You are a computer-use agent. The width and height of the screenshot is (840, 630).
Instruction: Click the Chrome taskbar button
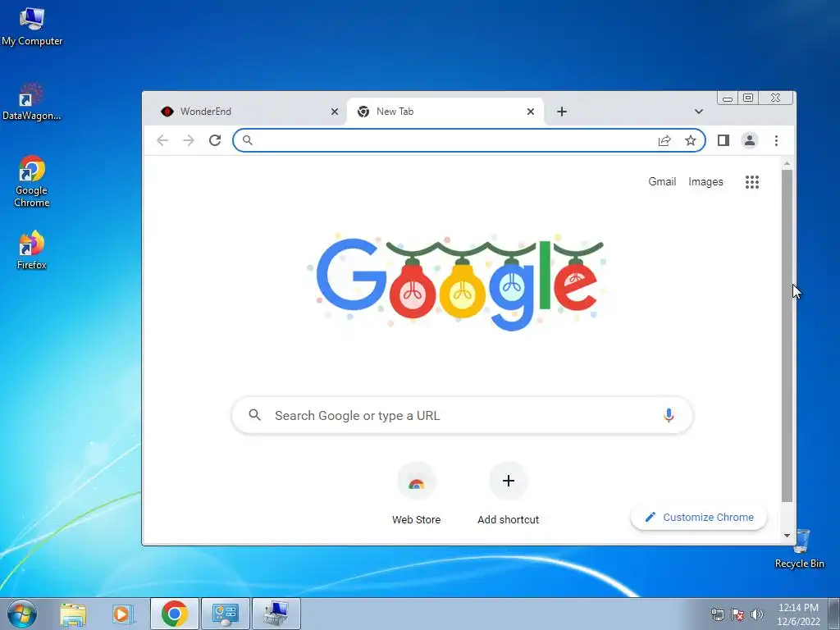pyautogui.click(x=175, y=614)
